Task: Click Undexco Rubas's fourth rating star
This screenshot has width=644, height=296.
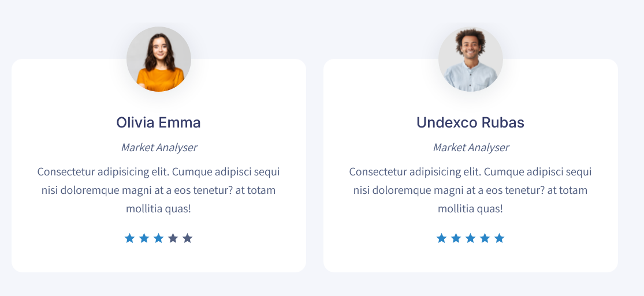Action: [x=485, y=238]
